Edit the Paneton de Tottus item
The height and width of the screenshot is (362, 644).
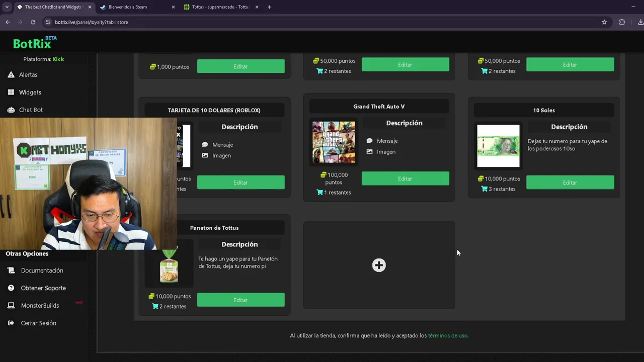(240, 300)
